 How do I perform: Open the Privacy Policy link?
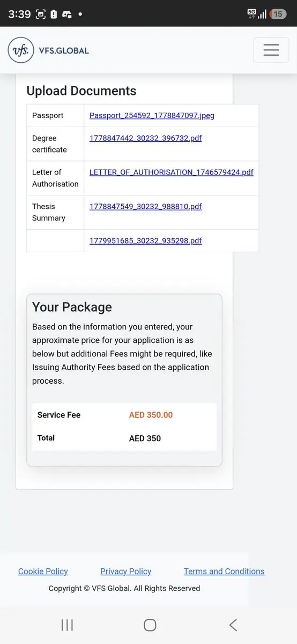[125, 572]
